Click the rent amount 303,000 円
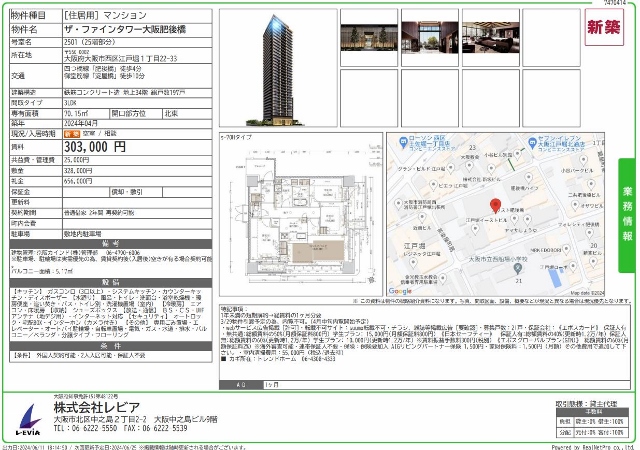 click(95, 147)
